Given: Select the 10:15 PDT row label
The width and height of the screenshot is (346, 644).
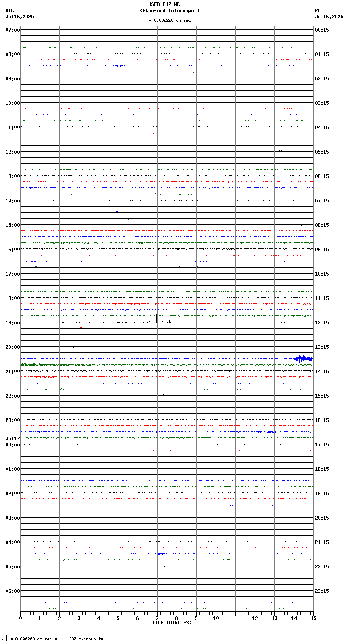Looking at the screenshot, I should [322, 274].
